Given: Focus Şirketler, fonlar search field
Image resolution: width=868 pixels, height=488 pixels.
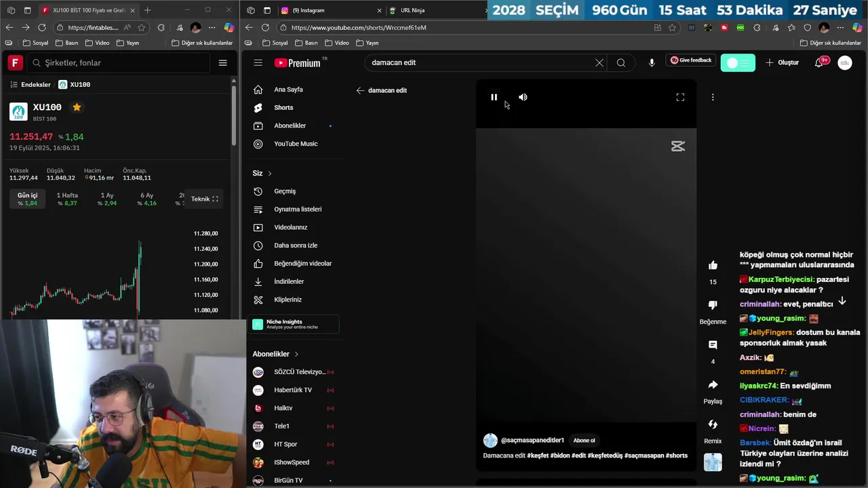Looking at the screenshot, I should point(119,63).
